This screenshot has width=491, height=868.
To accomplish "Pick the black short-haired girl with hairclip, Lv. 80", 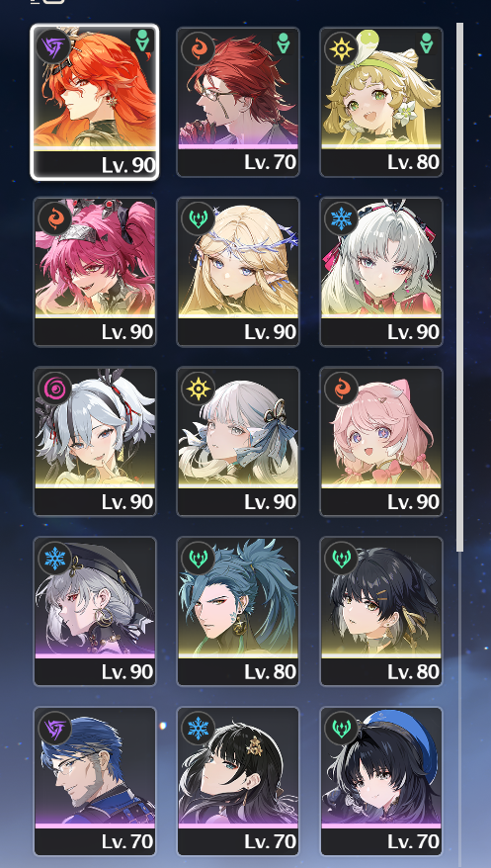I will (x=381, y=611).
